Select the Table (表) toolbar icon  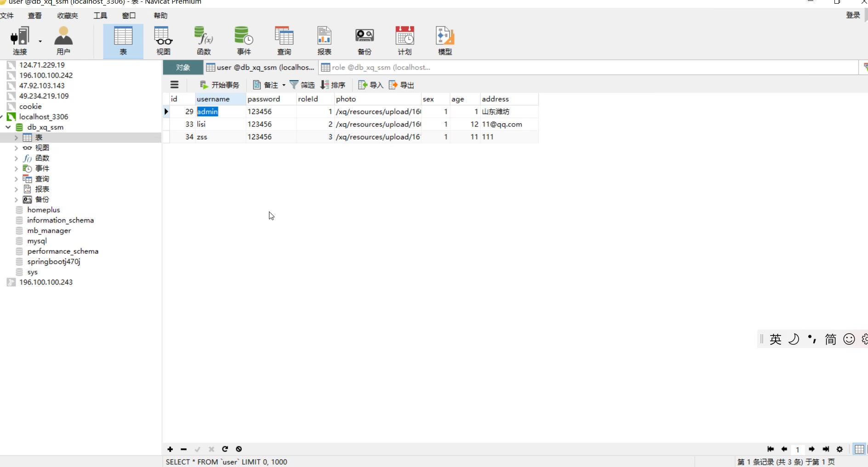pos(123,41)
